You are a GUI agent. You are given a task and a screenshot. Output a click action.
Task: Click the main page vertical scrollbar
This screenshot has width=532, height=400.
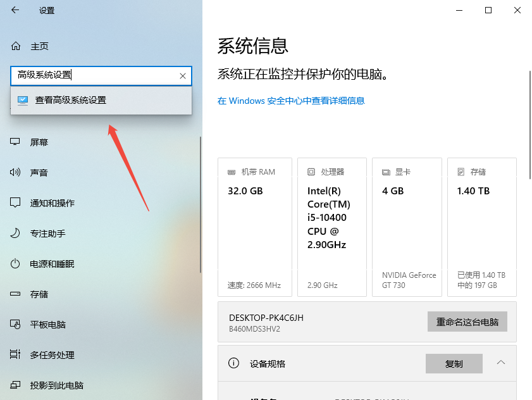pyautogui.click(x=530, y=125)
